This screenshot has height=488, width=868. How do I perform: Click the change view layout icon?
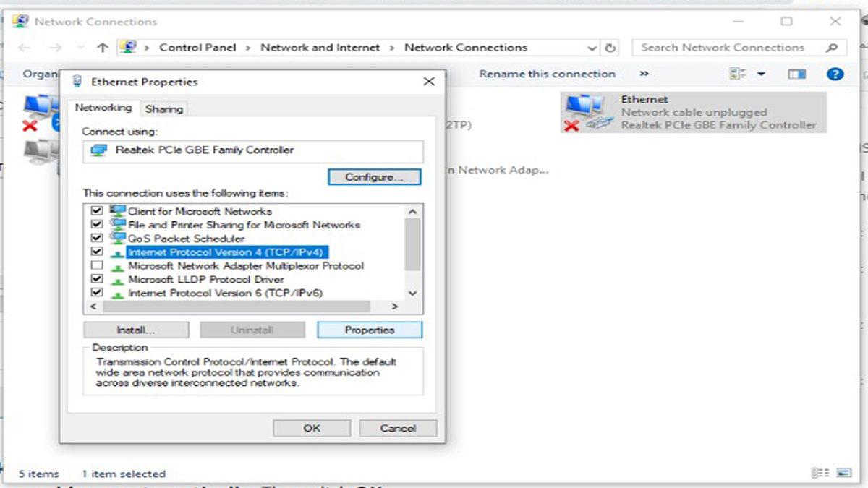click(x=738, y=74)
